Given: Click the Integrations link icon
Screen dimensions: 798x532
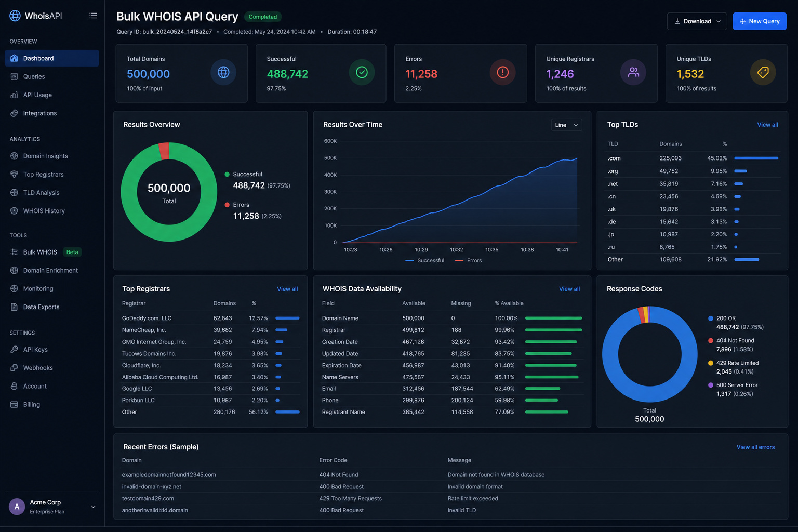Looking at the screenshot, I should 14,113.
